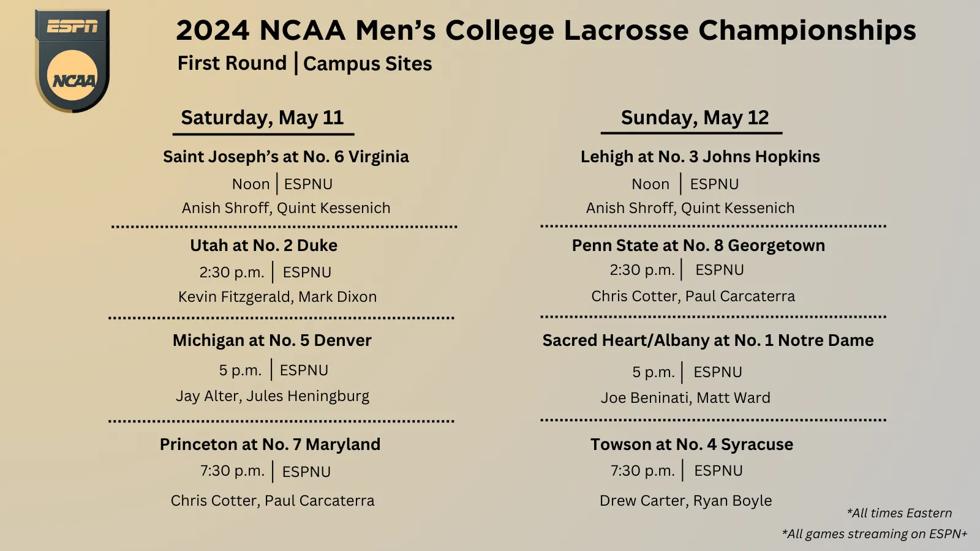Click Penn State at No. 8 Georgetown
980x551 pixels.
click(698, 246)
